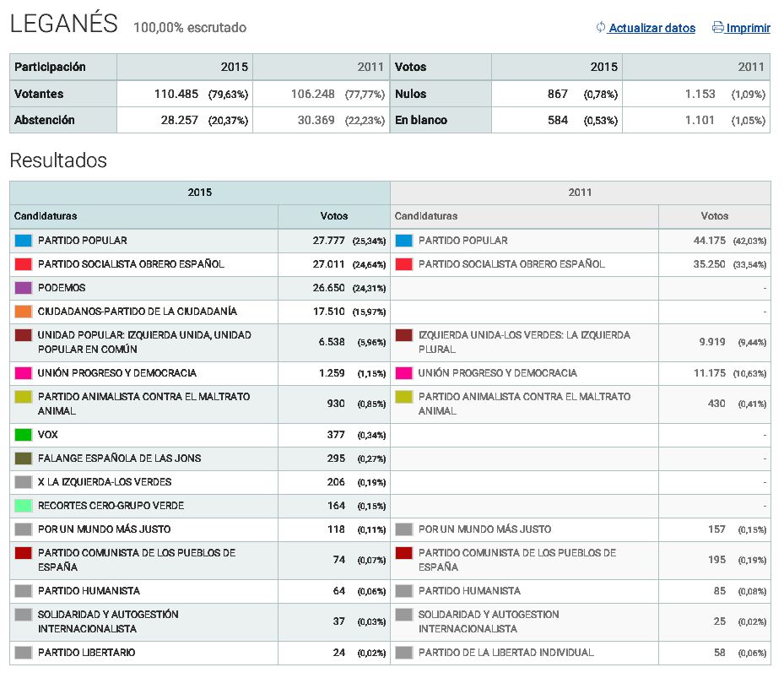Click the printer icon beside Imprimir
The height and width of the screenshot is (678, 784).
[717, 27]
